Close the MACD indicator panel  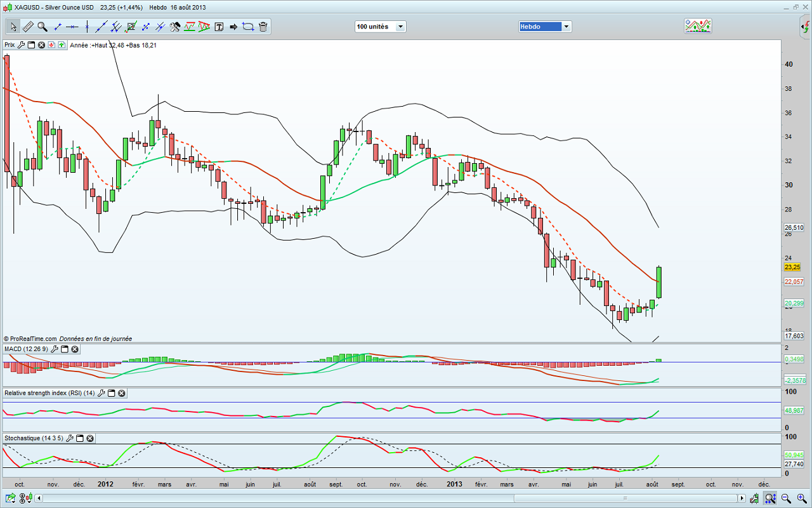click(x=74, y=349)
